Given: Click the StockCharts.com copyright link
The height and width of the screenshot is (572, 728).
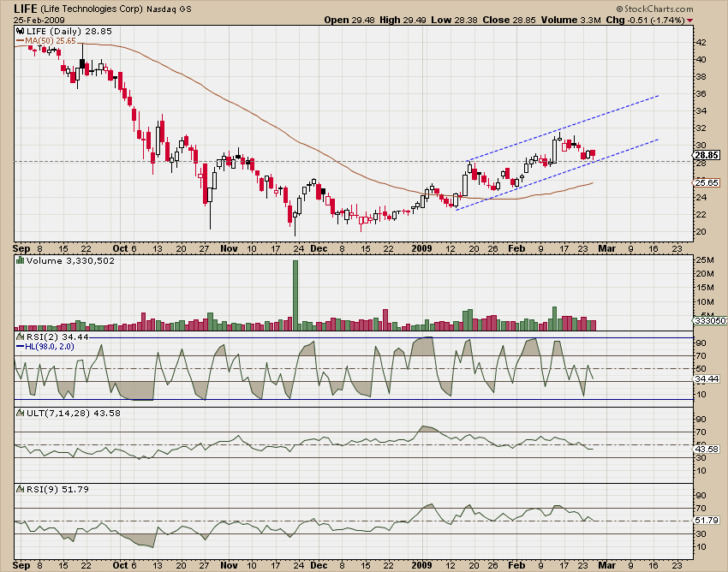Looking at the screenshot, I should coord(654,9).
